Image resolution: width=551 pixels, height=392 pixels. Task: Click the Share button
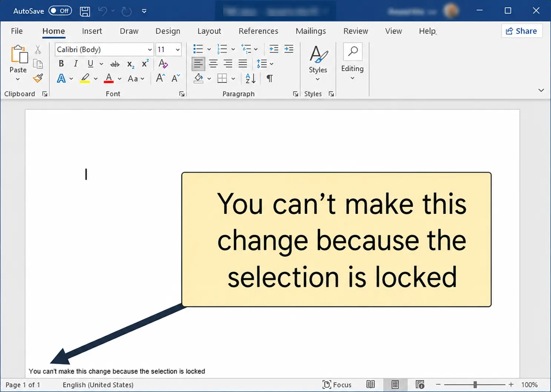point(521,31)
